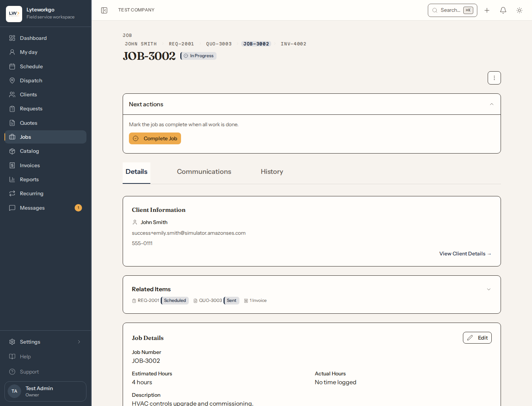Image resolution: width=532 pixels, height=406 pixels.
Task: Open the Catalog page
Action: click(x=45, y=151)
